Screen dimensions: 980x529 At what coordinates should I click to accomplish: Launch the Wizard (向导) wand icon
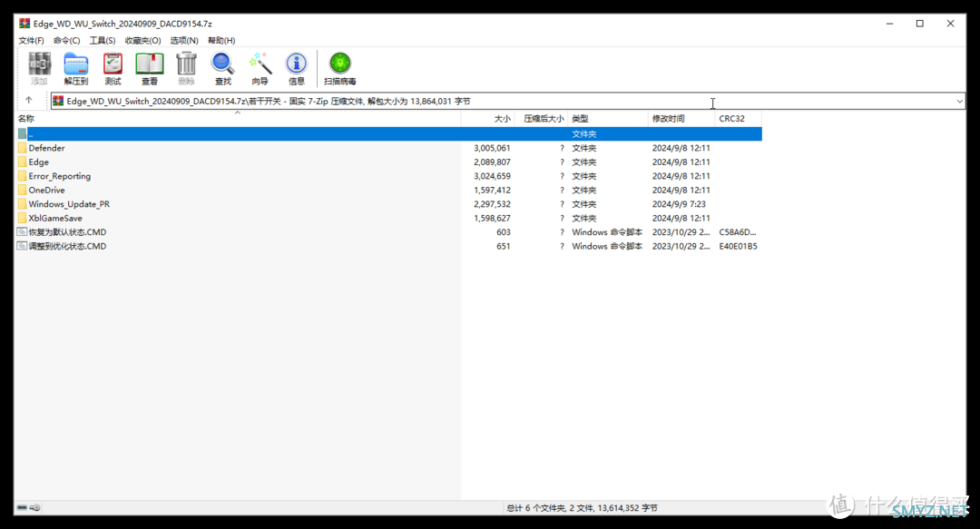tap(260, 69)
